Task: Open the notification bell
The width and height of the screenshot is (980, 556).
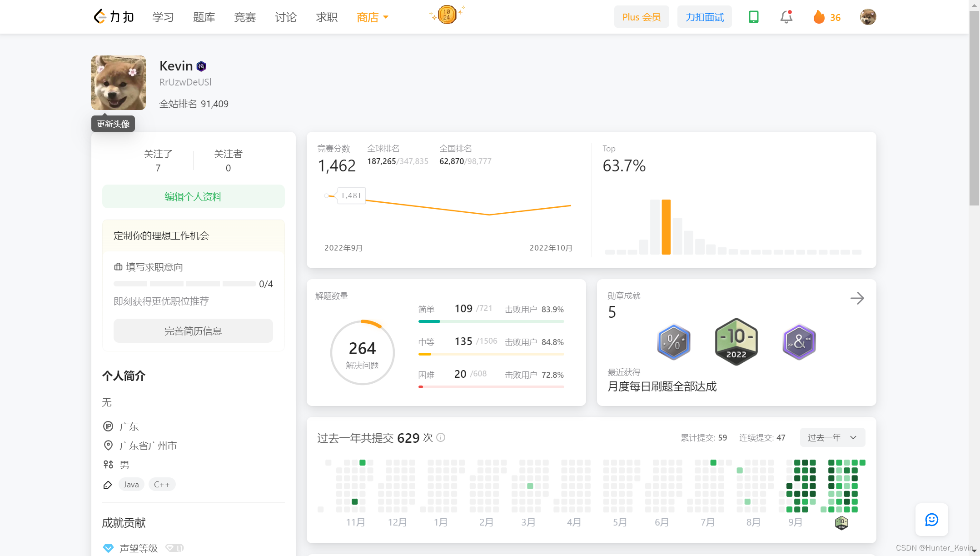Action: point(786,17)
